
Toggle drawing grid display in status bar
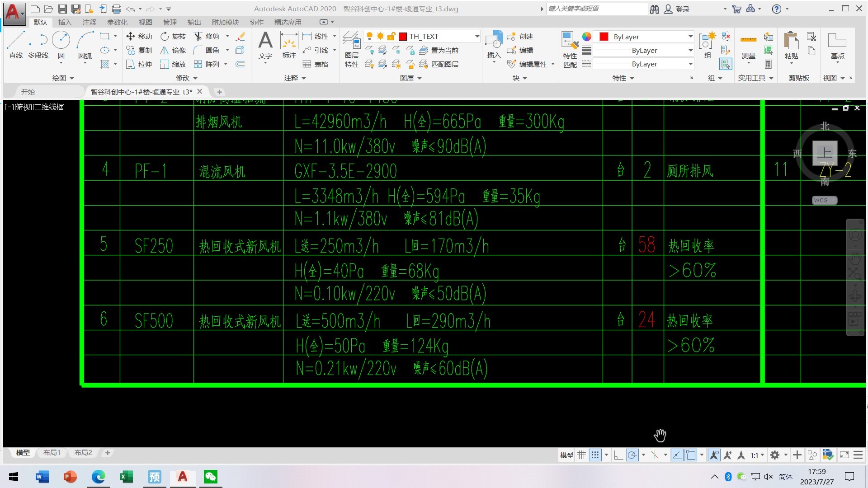[x=581, y=455]
